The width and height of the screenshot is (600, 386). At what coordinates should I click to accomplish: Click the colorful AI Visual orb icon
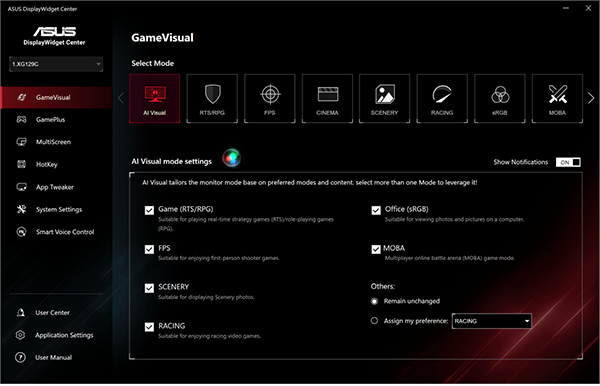coord(232,158)
